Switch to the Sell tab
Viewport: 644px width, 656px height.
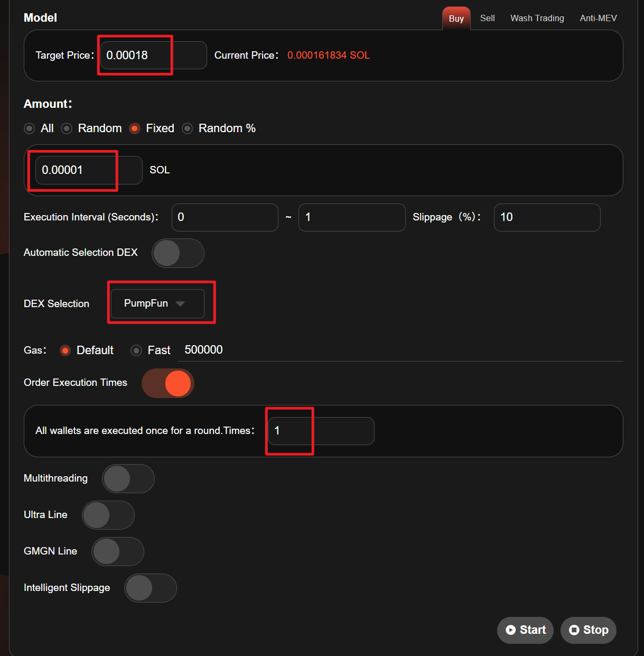pyautogui.click(x=487, y=18)
